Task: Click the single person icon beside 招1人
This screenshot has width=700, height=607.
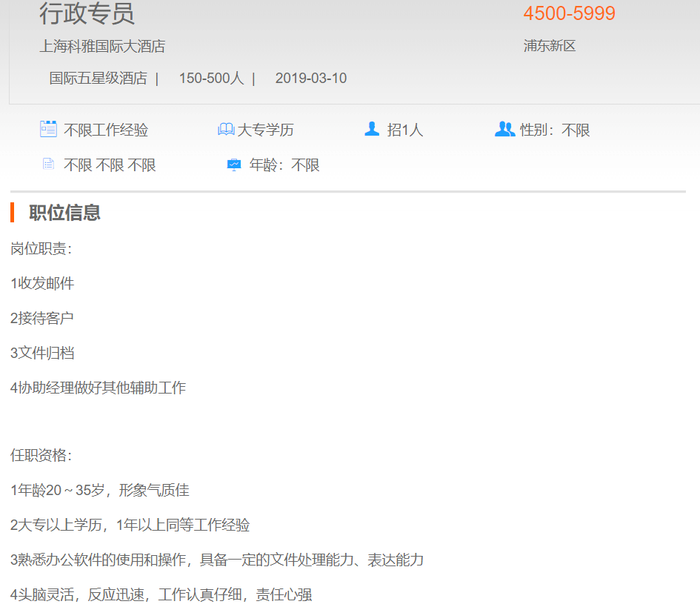Action: [x=372, y=129]
